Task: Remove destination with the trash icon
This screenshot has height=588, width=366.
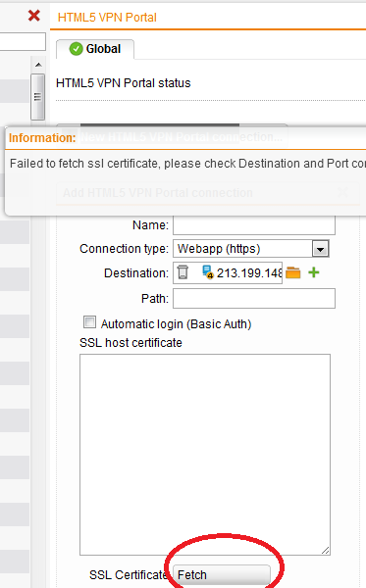Action: [x=183, y=272]
